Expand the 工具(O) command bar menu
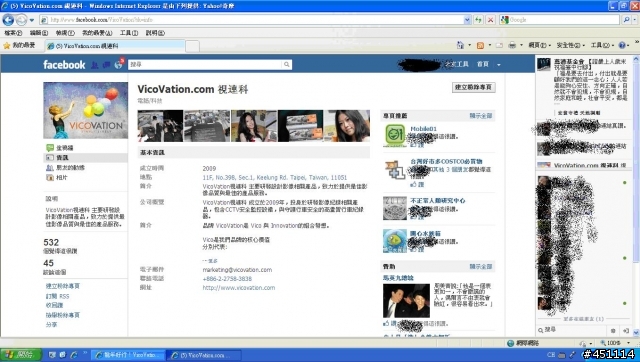 [602, 45]
